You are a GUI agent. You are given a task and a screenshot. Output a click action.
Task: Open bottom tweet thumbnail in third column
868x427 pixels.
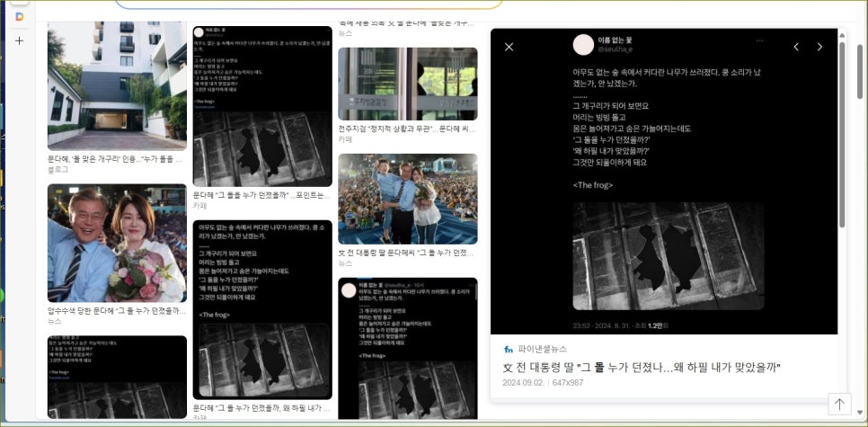tap(407, 349)
